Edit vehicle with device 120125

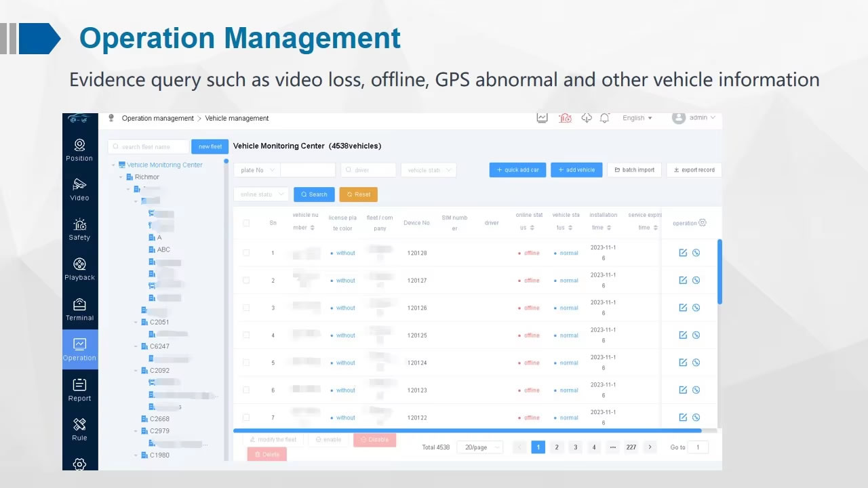click(683, 335)
